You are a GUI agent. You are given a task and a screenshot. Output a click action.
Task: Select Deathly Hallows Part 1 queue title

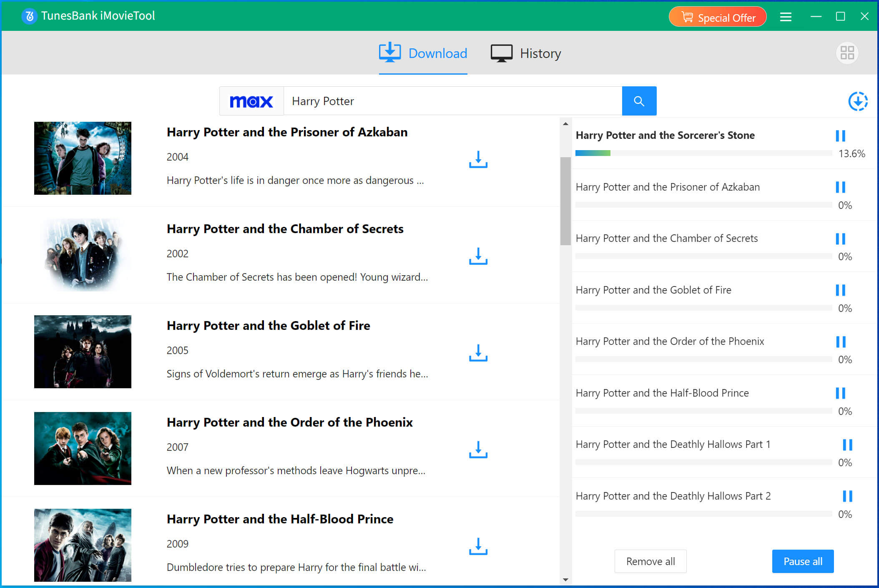click(673, 445)
